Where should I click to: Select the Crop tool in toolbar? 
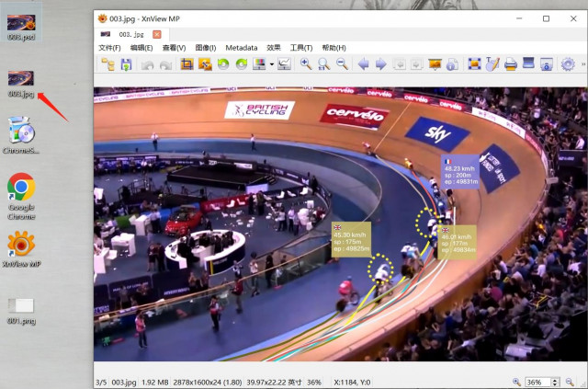[187, 64]
